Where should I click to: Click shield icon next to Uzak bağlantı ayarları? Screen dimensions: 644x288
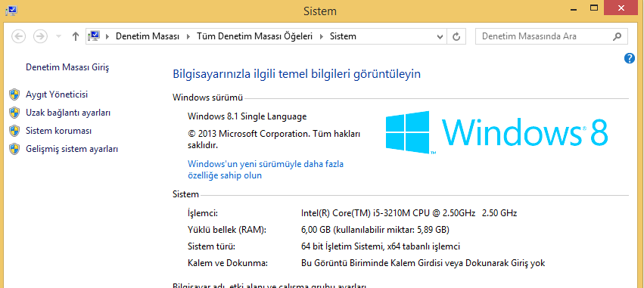tap(14, 113)
